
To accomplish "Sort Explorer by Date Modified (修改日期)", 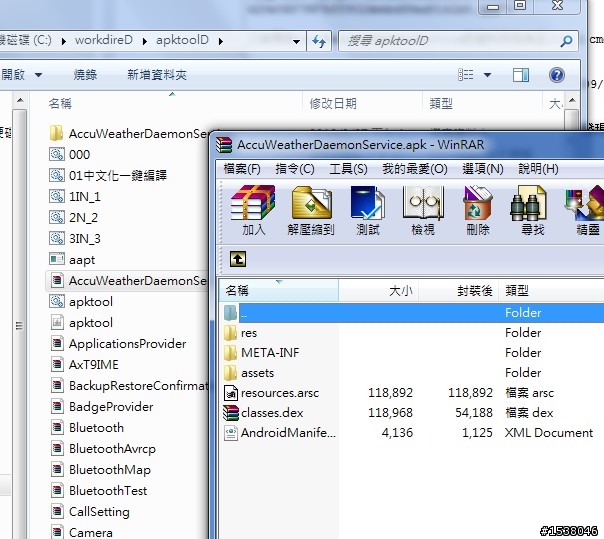I will click(x=363, y=103).
